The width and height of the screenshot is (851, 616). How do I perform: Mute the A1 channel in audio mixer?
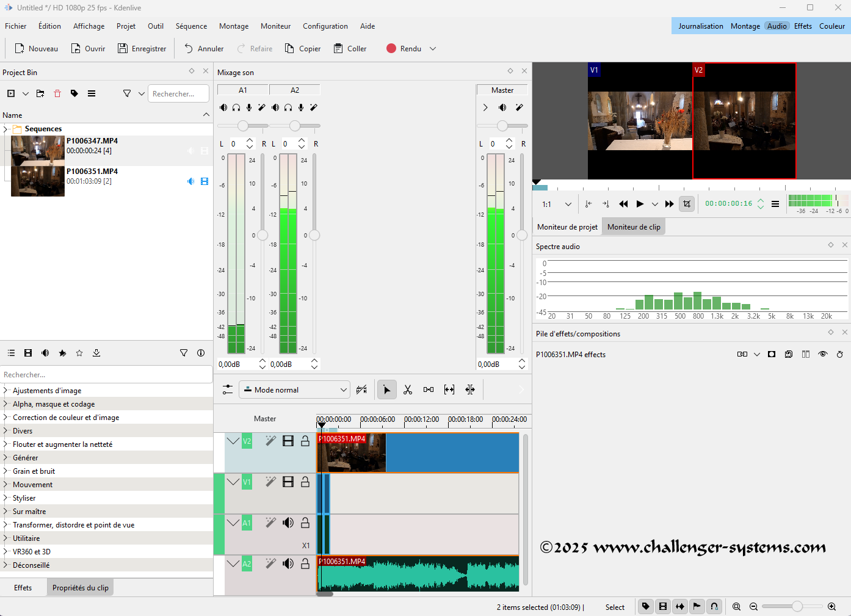click(x=223, y=107)
